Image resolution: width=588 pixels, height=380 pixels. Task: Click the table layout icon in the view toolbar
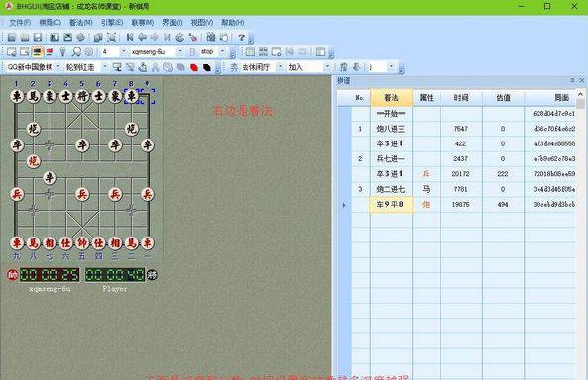click(x=250, y=52)
